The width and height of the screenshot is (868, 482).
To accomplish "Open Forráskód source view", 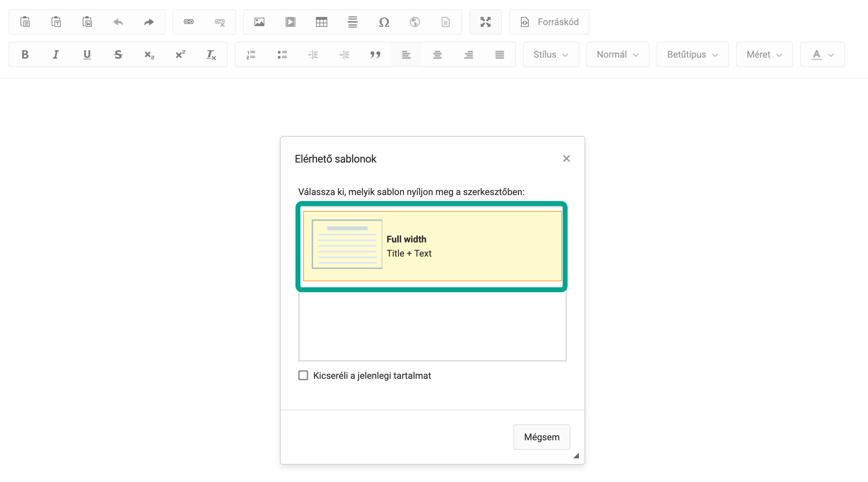I will pyautogui.click(x=549, y=22).
